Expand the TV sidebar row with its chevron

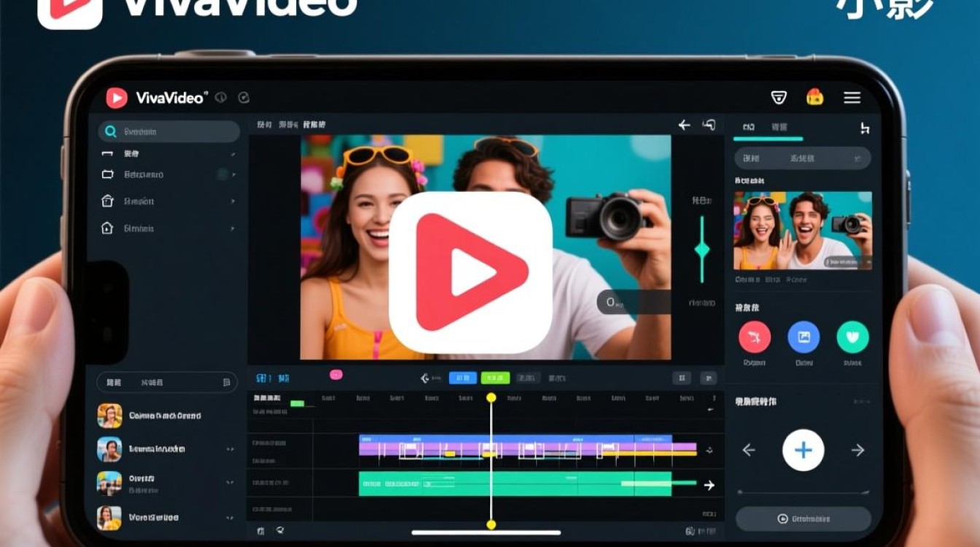pyautogui.click(x=233, y=174)
